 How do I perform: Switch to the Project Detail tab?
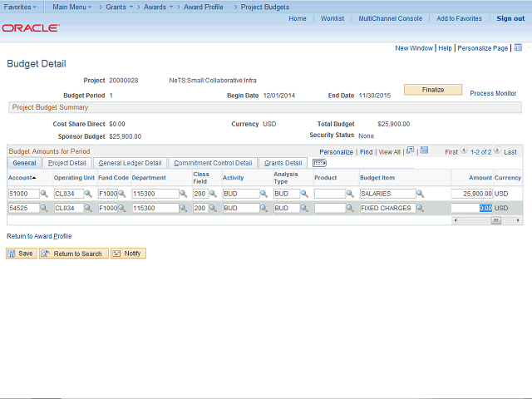66,163
